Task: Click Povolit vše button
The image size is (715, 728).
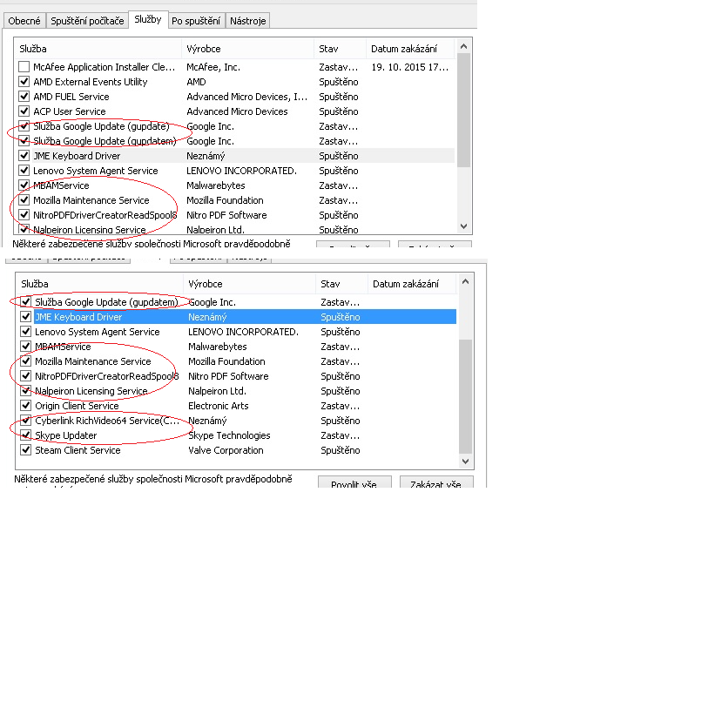Action: (x=354, y=482)
